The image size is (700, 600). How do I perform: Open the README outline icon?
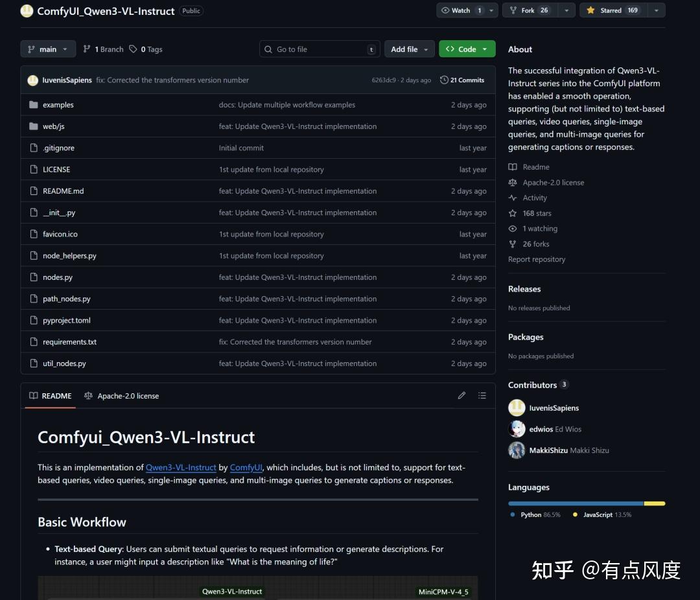[x=482, y=395]
